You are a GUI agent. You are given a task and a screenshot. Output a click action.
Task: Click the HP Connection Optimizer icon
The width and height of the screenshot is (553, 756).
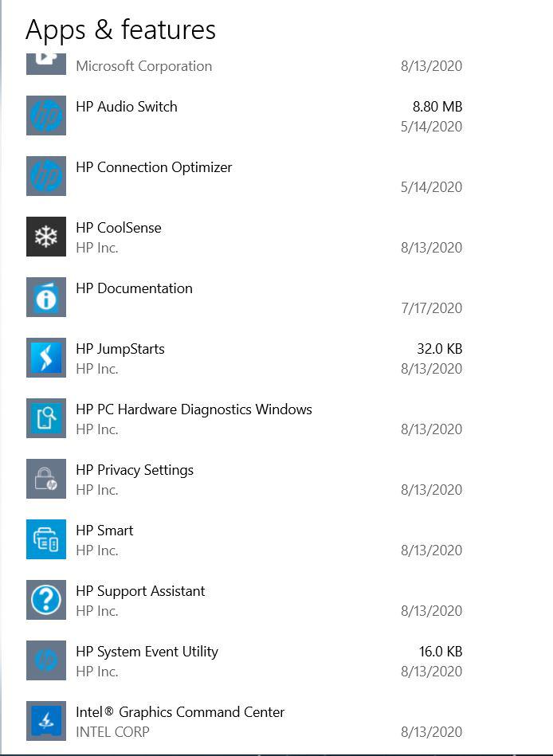coord(45,176)
